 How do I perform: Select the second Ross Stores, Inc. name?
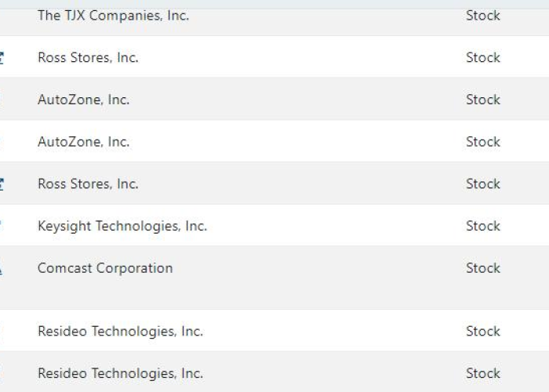[88, 183]
